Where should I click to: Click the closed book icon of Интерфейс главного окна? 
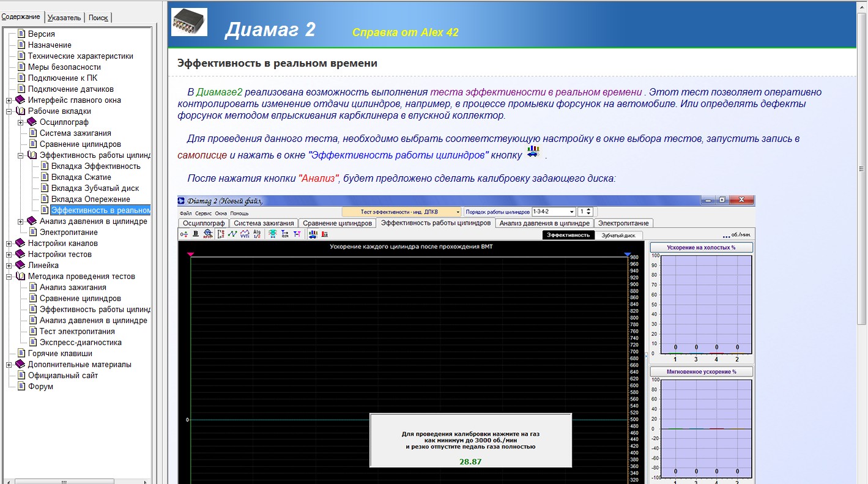click(20, 100)
